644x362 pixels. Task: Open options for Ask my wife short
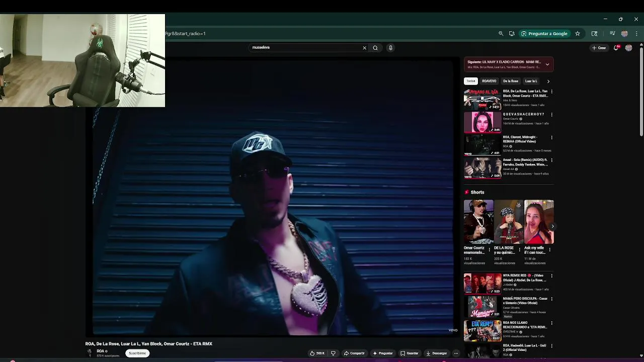(550, 249)
